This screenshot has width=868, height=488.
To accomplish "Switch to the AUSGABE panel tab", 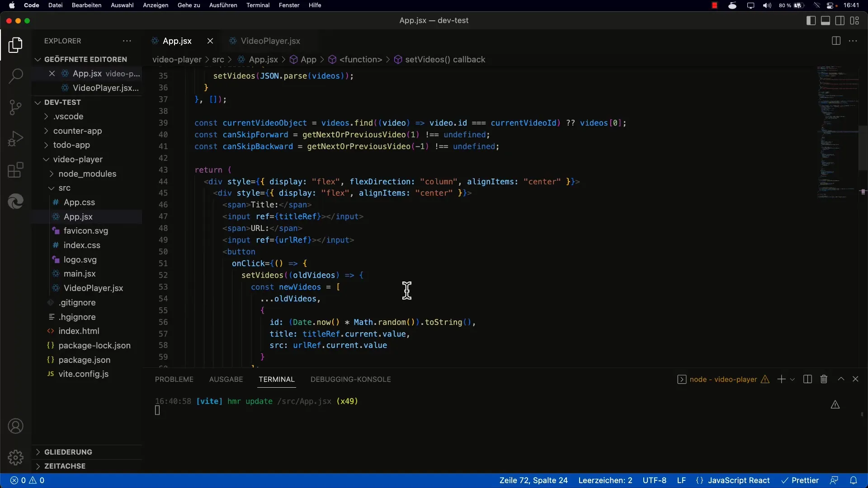I will point(226,379).
